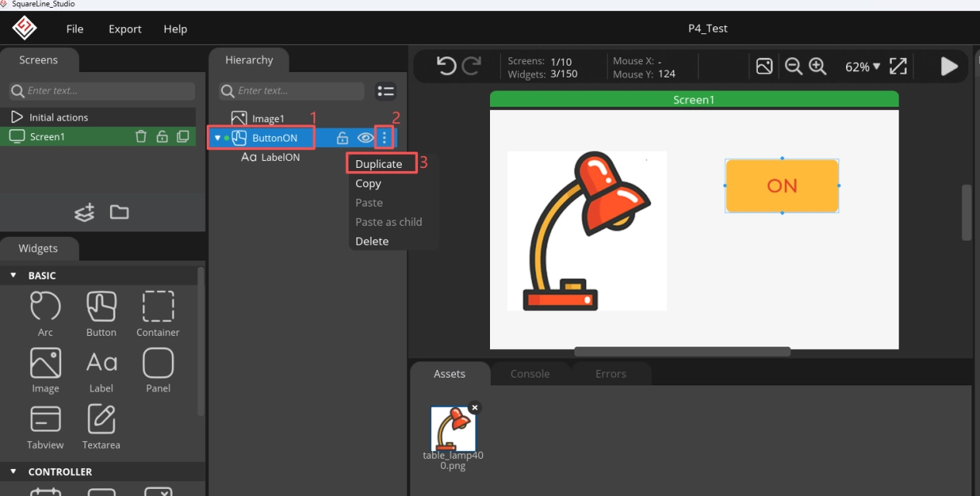
Task: Add the Arc widget from the Widgets panel
Action: (46, 307)
